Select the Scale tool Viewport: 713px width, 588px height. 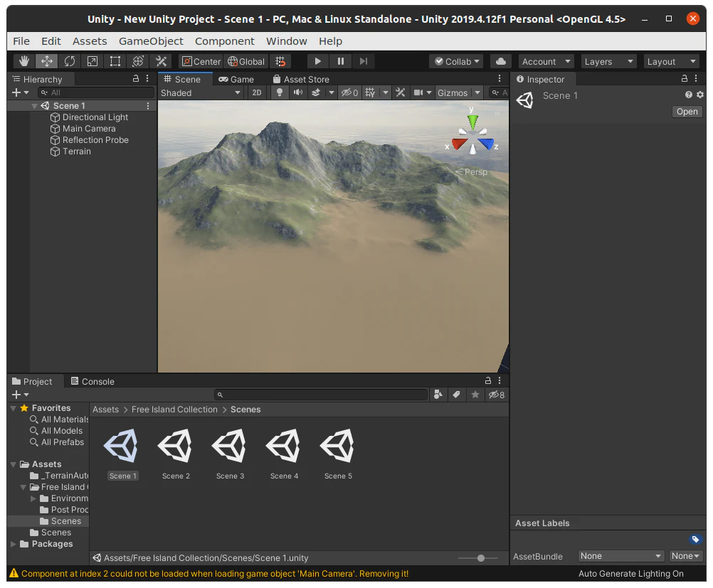pos(92,62)
